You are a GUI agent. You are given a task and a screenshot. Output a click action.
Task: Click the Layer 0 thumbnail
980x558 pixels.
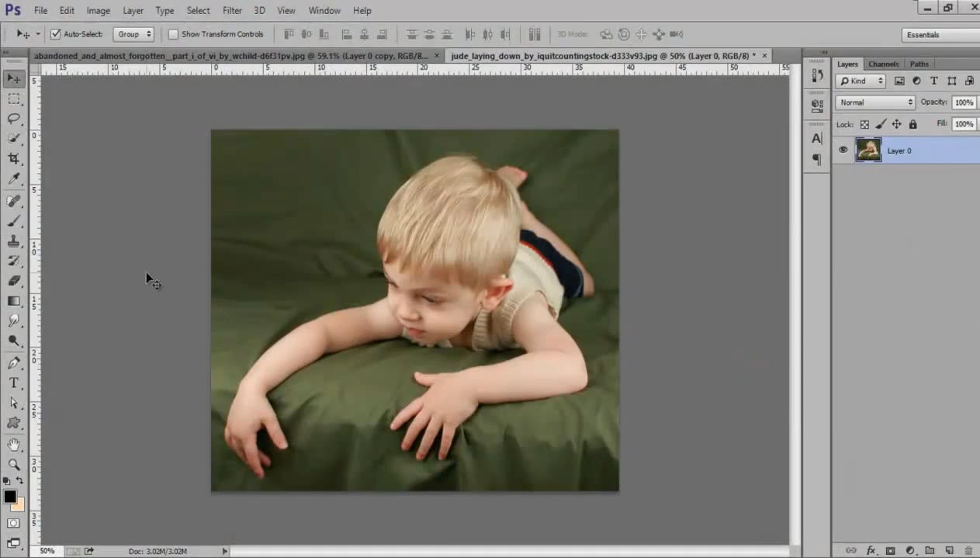point(868,150)
